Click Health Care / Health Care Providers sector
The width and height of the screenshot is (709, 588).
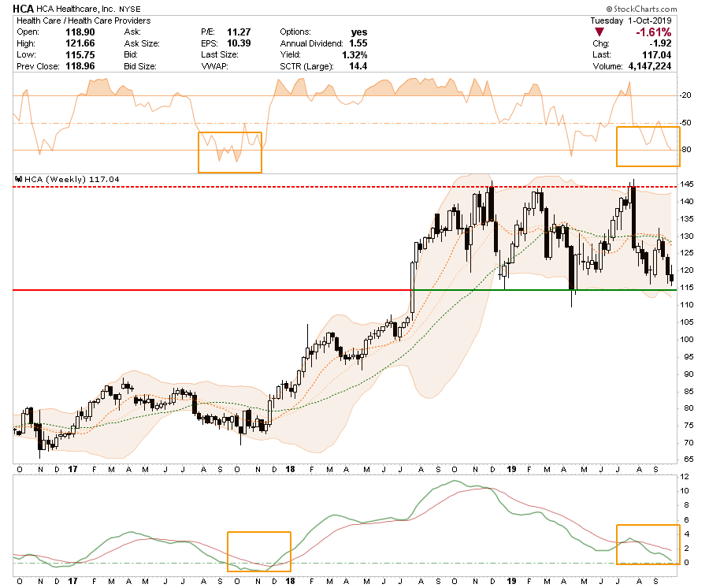point(84,20)
